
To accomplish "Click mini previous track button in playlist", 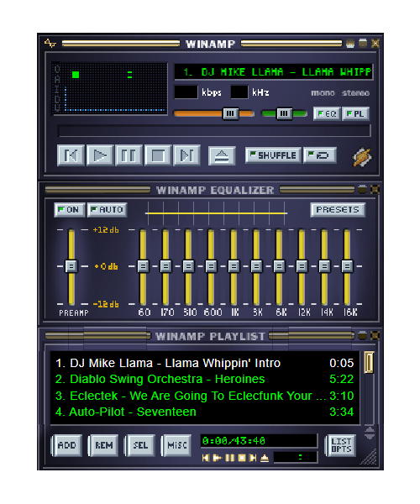I will pos(205,458).
